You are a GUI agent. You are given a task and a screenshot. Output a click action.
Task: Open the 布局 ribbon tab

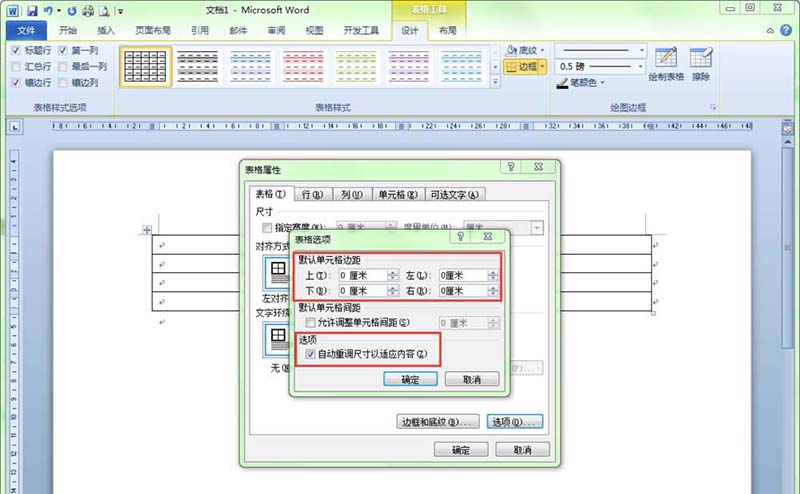[x=447, y=31]
